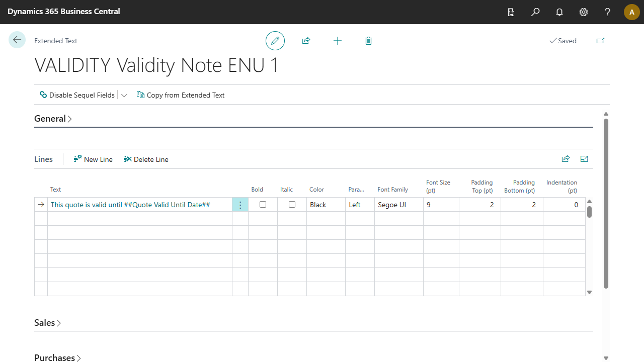Click the pencil edit icon
Viewport: 644px width, 362px height.
[275, 41]
